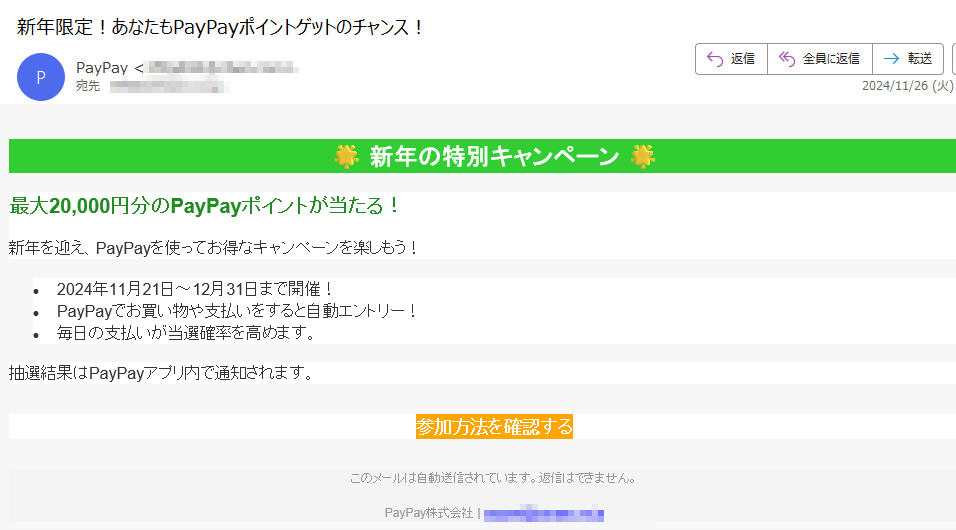956x530 pixels.
Task: Click the 返信 reply button
Action: click(731, 59)
